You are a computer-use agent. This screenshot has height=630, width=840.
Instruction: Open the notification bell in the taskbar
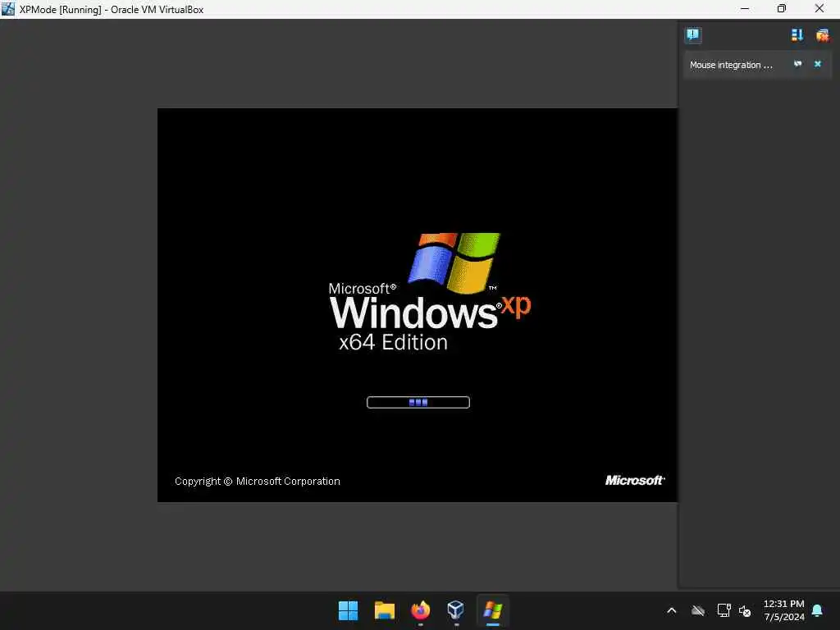click(817, 610)
